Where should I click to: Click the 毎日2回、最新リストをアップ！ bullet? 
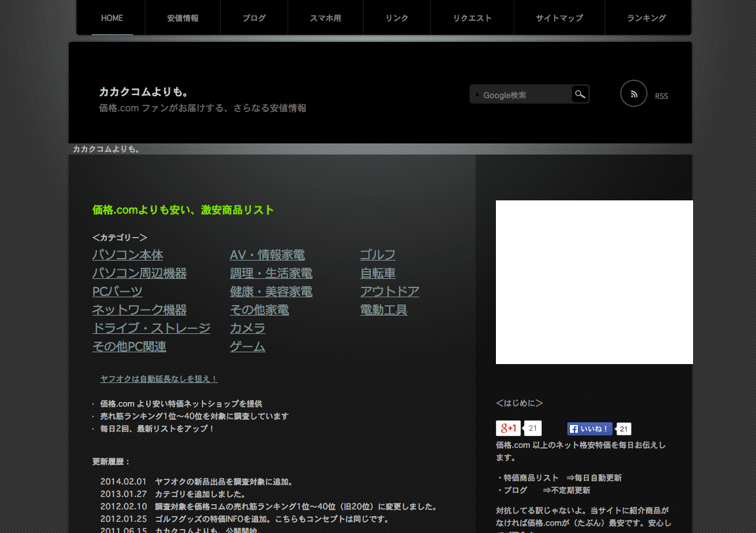click(x=157, y=428)
